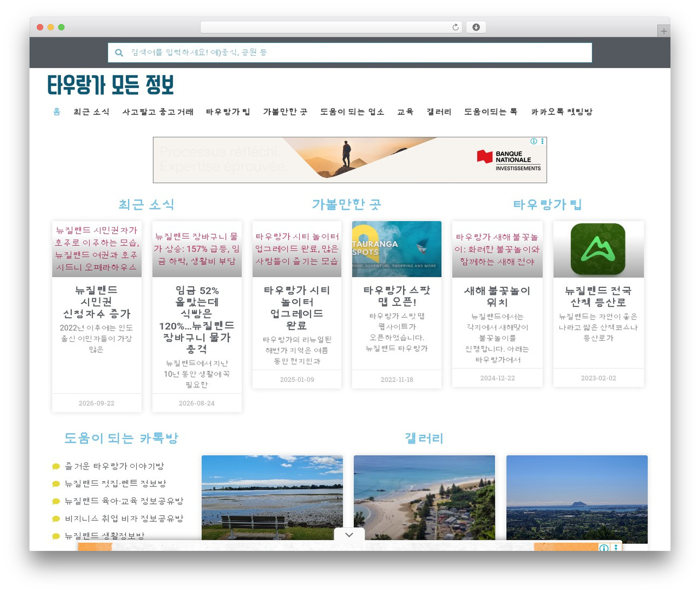This screenshot has height=593, width=700.
Task: Open article 새해 불꽃놀이 위치
Action: point(497,296)
